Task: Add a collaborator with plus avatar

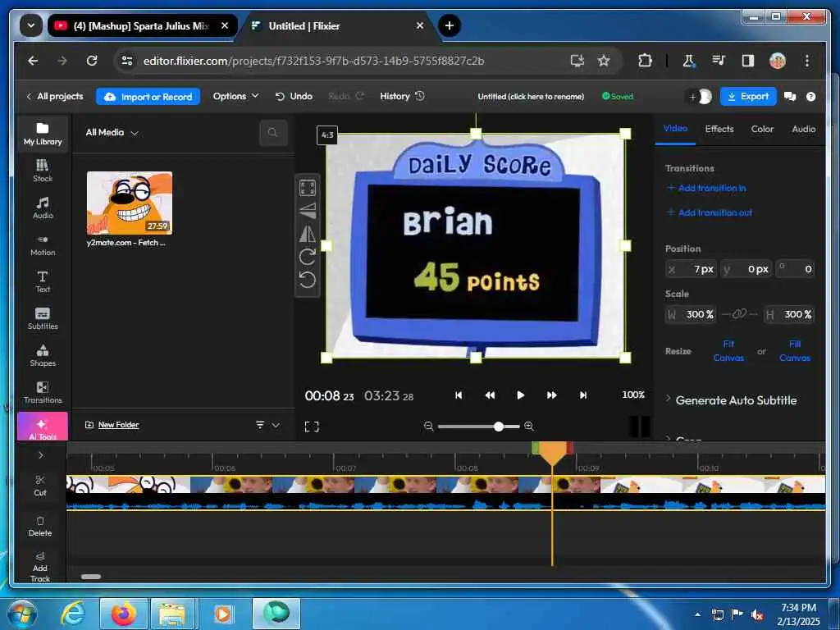Action: (x=701, y=97)
